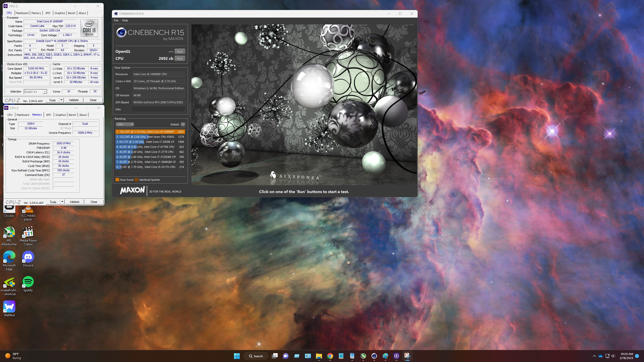Open Socket #1 selection dropdown

click(x=35, y=92)
